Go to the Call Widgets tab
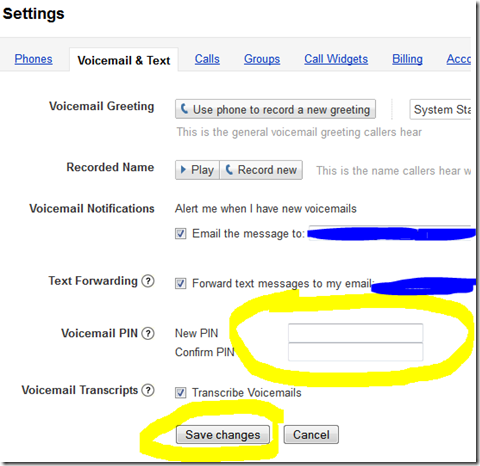This screenshot has height=466, width=480. coord(336,59)
